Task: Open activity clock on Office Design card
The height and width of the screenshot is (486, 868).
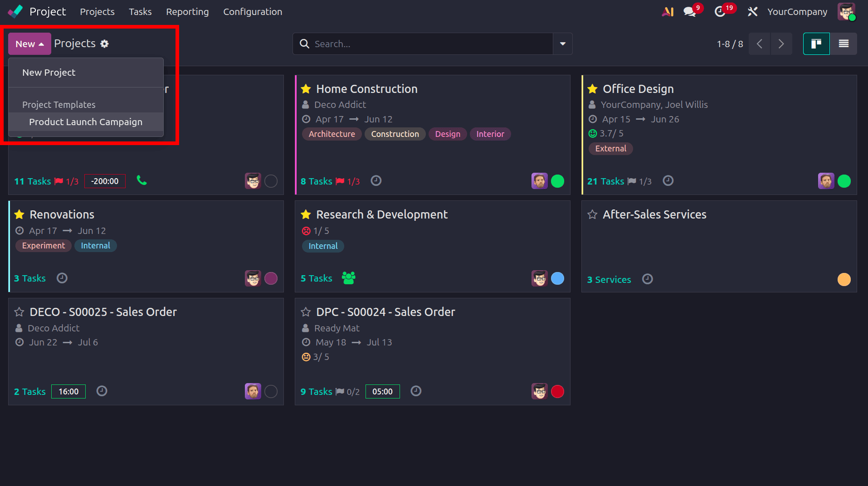Action: pos(668,180)
